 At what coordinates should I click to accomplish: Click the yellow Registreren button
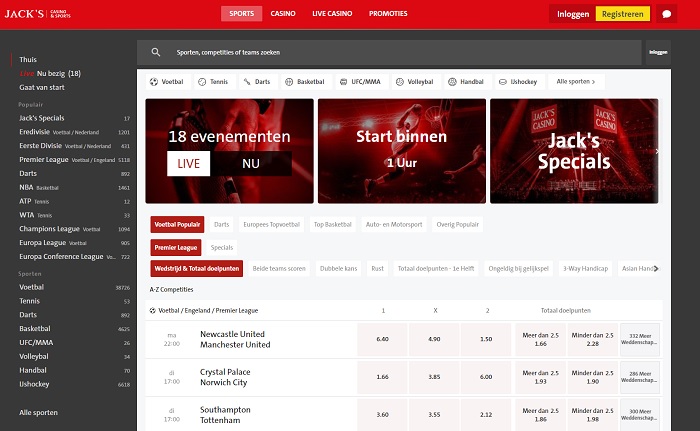tap(623, 14)
